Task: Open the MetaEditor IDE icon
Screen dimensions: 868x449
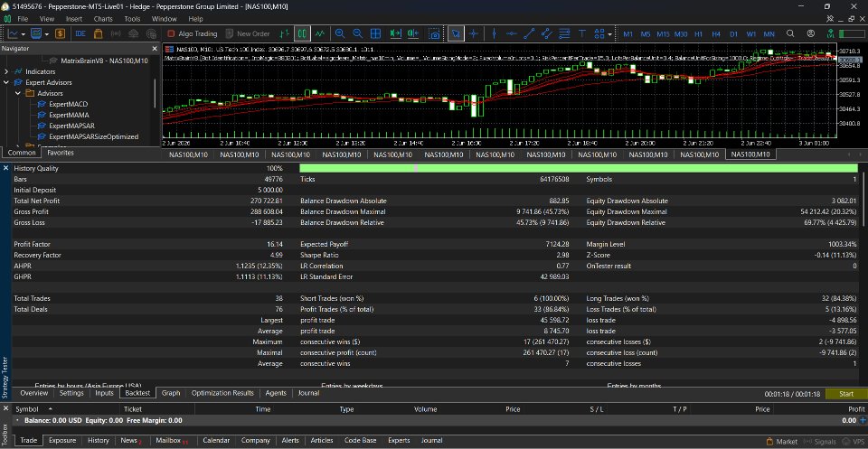Action: (x=80, y=33)
